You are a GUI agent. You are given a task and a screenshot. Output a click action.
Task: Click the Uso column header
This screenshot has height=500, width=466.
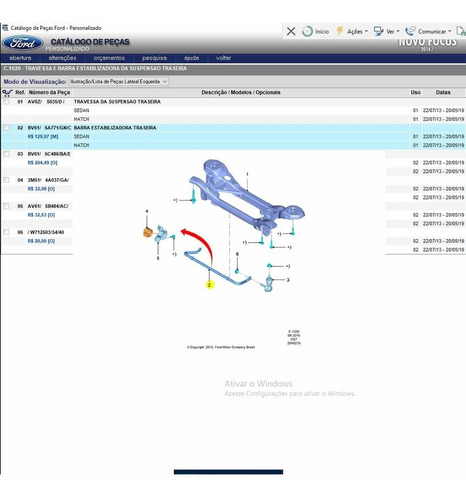pyautogui.click(x=416, y=92)
